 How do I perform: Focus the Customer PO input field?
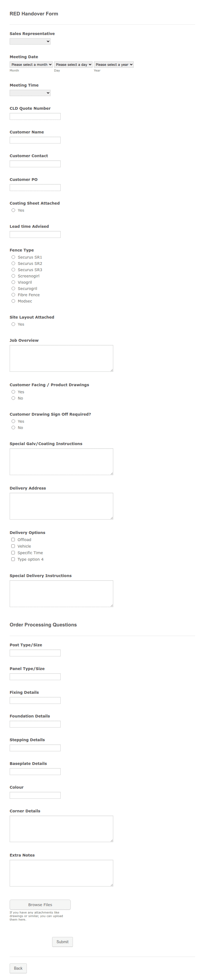coord(35,188)
